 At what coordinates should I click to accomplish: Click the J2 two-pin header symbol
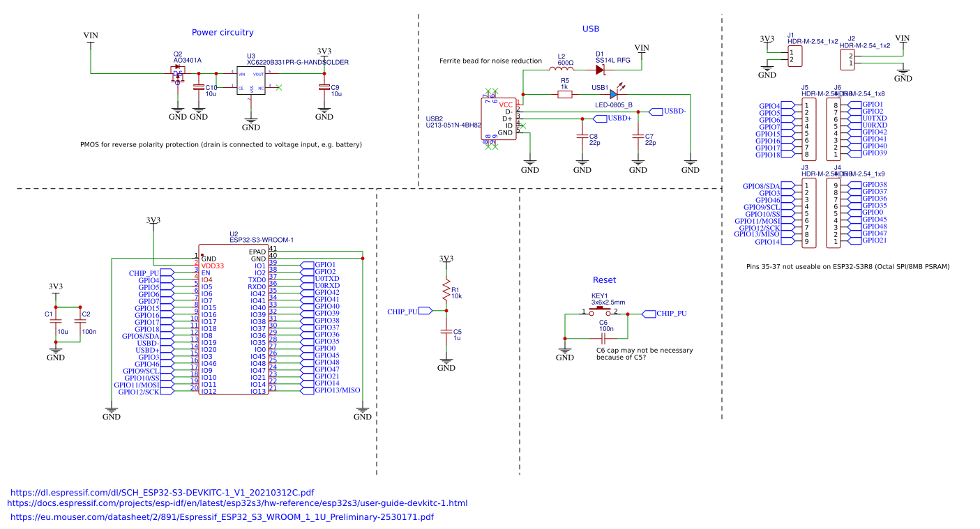848,59
